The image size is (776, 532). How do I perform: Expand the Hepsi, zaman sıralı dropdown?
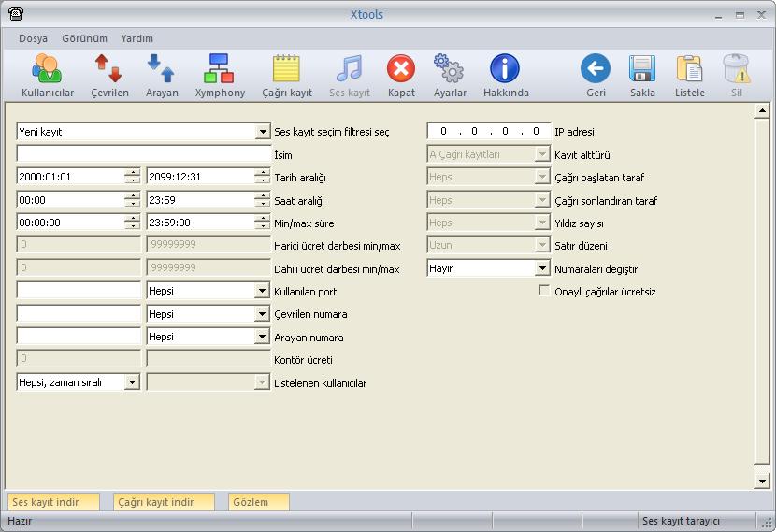point(132,381)
